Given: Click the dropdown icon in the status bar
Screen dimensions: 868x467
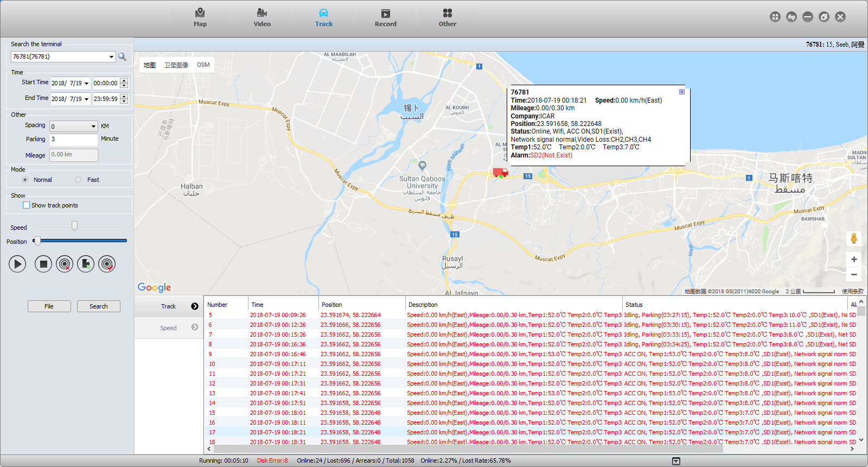Looking at the screenshot, I should (676, 461).
